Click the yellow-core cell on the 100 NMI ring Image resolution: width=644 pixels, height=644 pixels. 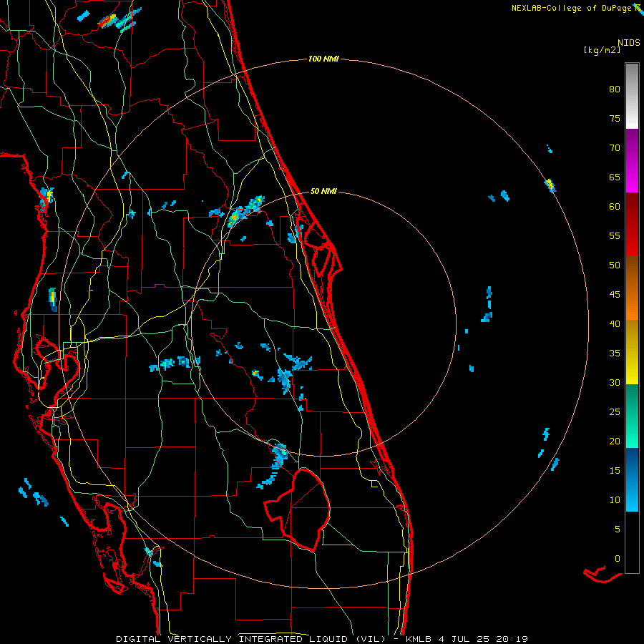pos(550,185)
